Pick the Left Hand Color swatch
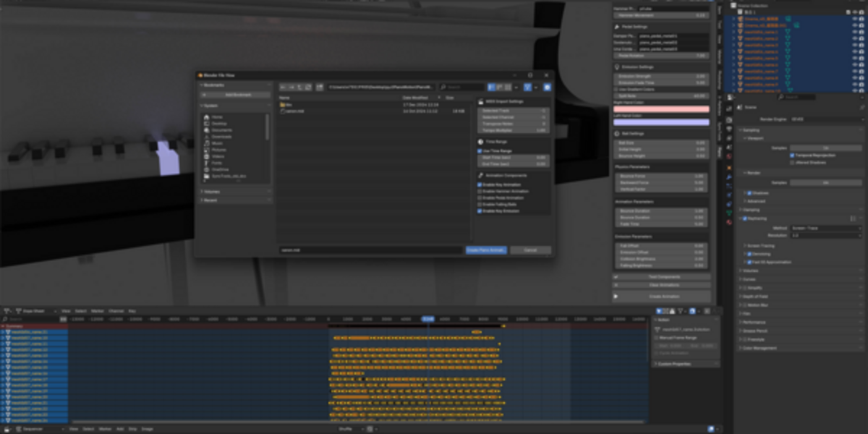The height and width of the screenshot is (434, 868). 661,123
